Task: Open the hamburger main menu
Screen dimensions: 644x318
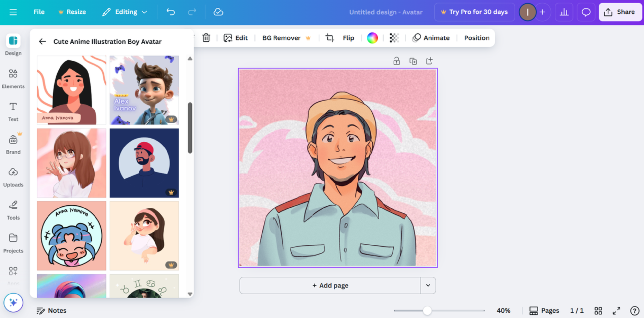Action: pos(13,12)
